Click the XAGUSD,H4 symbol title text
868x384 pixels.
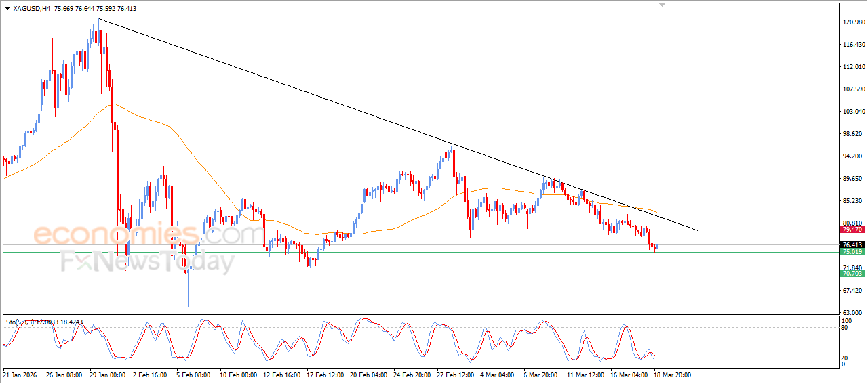31,9
